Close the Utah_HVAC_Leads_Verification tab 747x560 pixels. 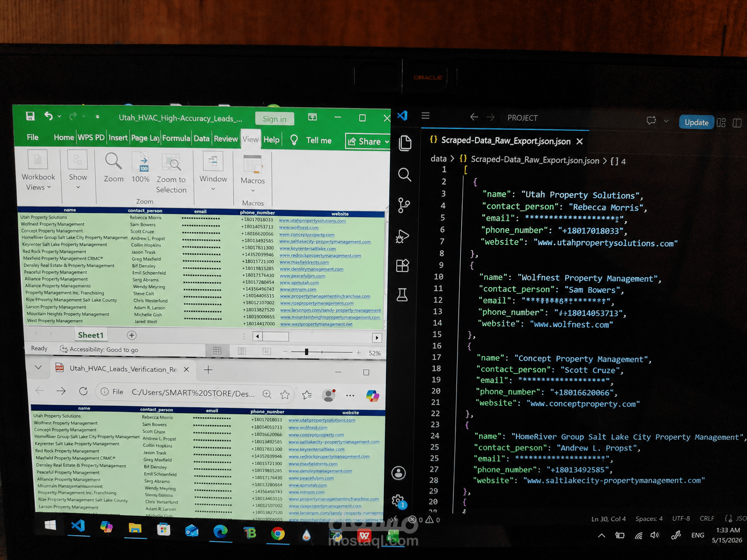[186, 369]
